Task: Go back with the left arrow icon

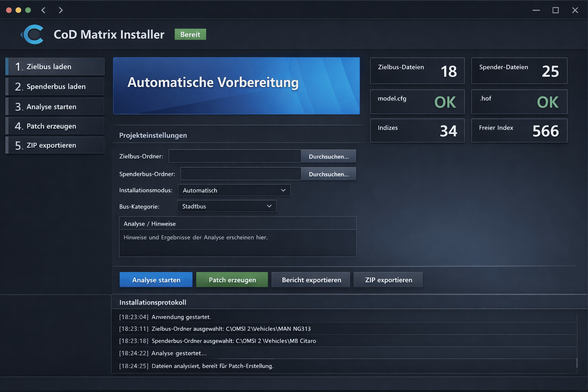Action: [x=43, y=10]
